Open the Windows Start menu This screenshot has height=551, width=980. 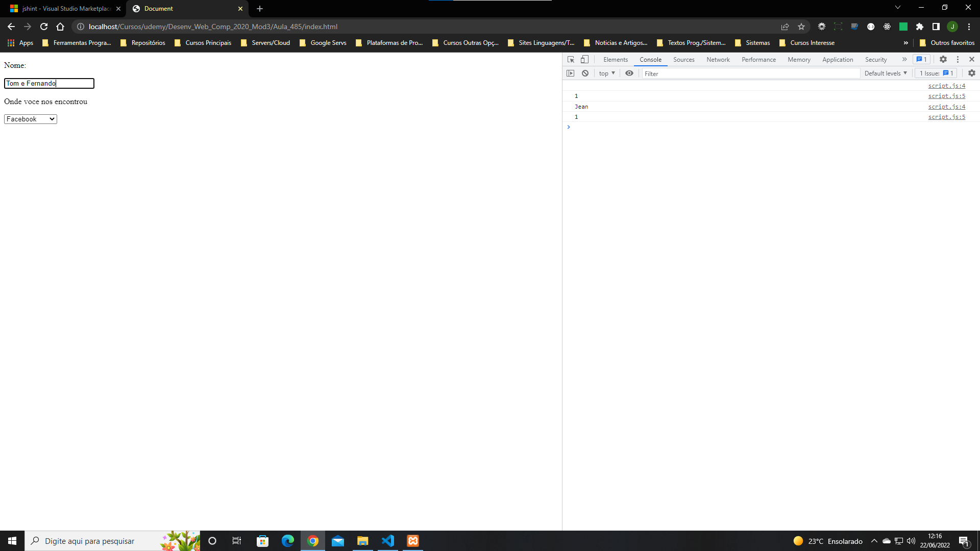click(x=12, y=541)
